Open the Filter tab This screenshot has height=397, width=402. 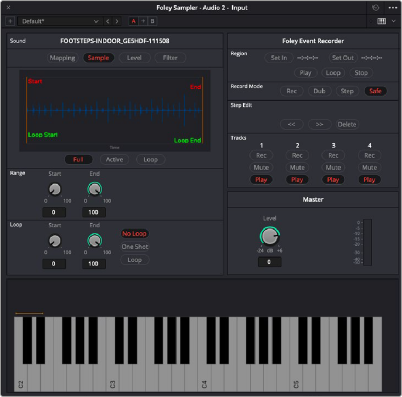(170, 58)
